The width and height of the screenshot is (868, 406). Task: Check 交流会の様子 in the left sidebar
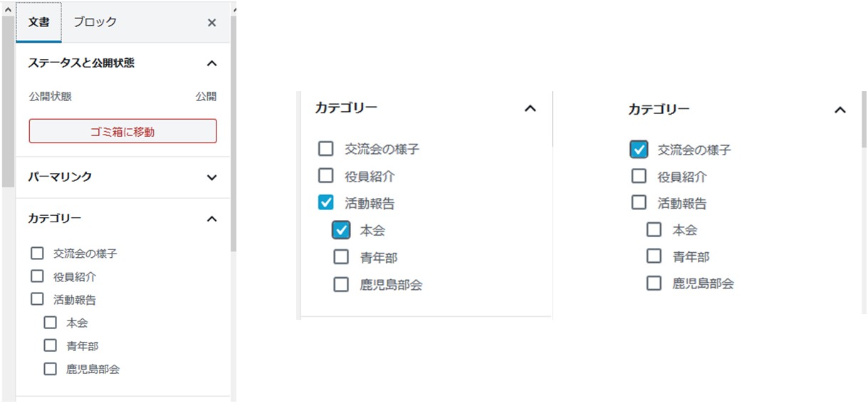pos(37,253)
